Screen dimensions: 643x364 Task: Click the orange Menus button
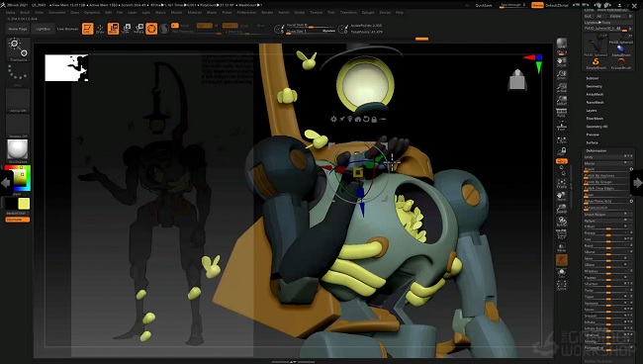(537, 5)
